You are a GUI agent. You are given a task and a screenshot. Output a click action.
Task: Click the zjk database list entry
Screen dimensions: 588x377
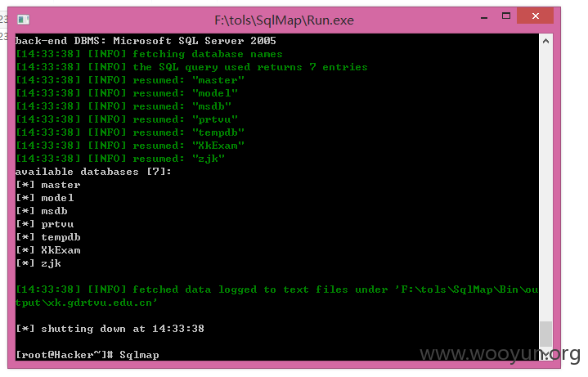[38, 263]
